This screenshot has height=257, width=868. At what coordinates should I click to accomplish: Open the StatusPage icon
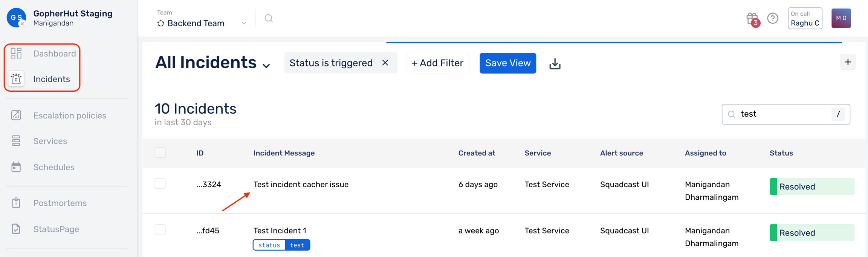pyautogui.click(x=16, y=229)
